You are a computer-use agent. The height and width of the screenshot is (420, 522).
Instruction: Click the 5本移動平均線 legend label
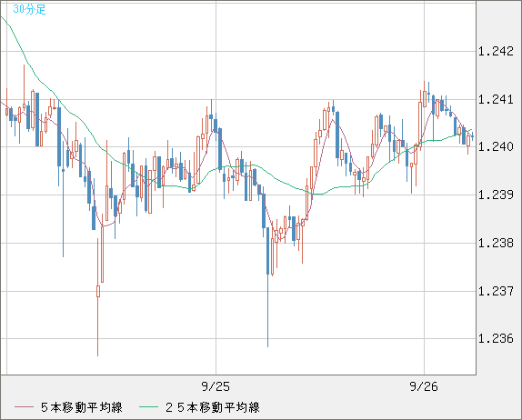(x=82, y=407)
